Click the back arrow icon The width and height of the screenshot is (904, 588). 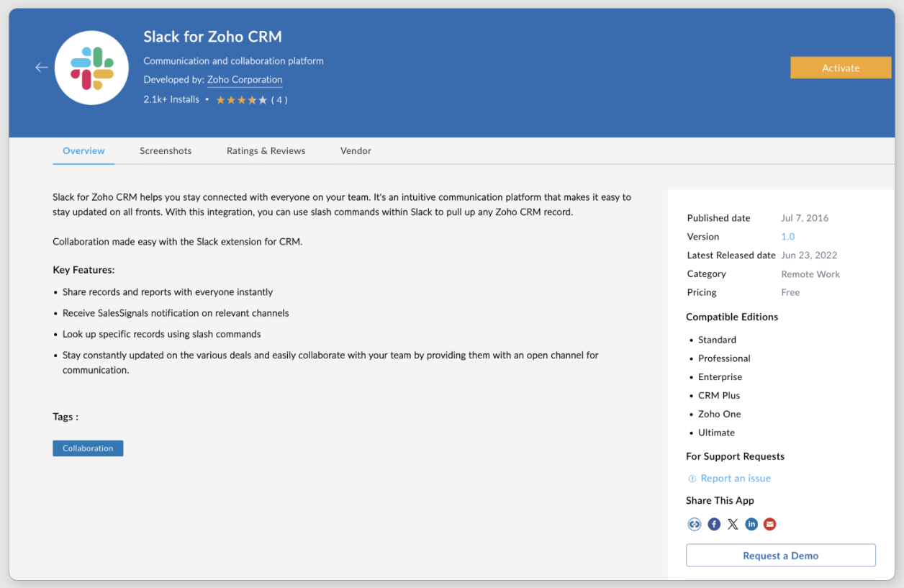pos(42,67)
